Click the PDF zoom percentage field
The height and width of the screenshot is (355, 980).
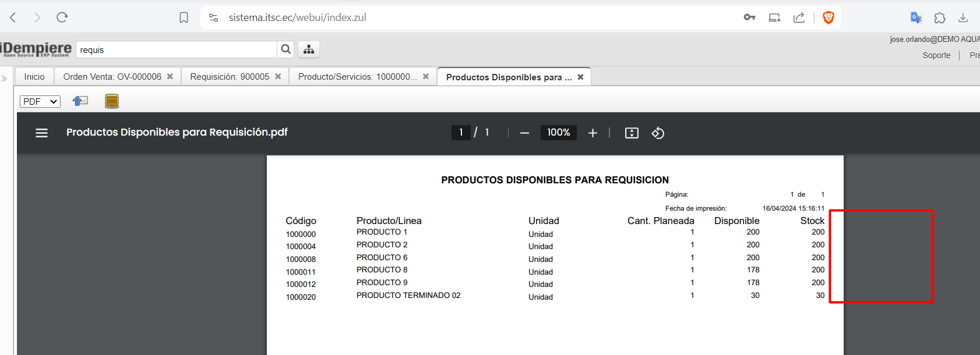558,133
